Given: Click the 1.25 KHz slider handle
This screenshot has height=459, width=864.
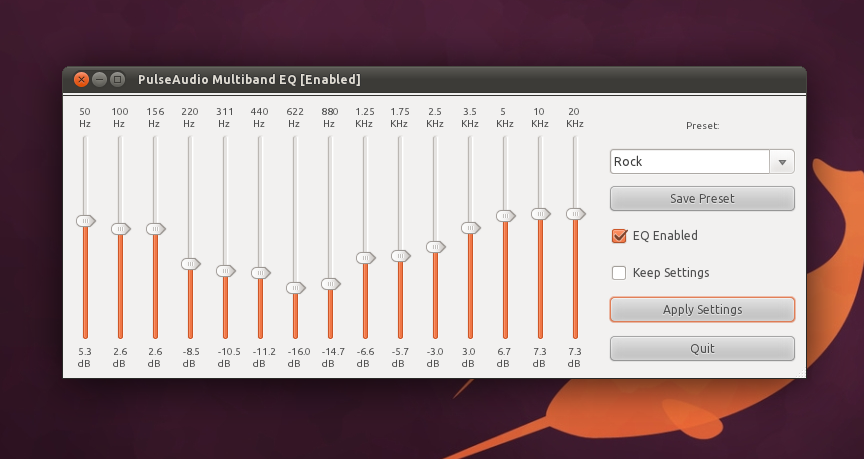Looking at the screenshot, I should coord(365,258).
